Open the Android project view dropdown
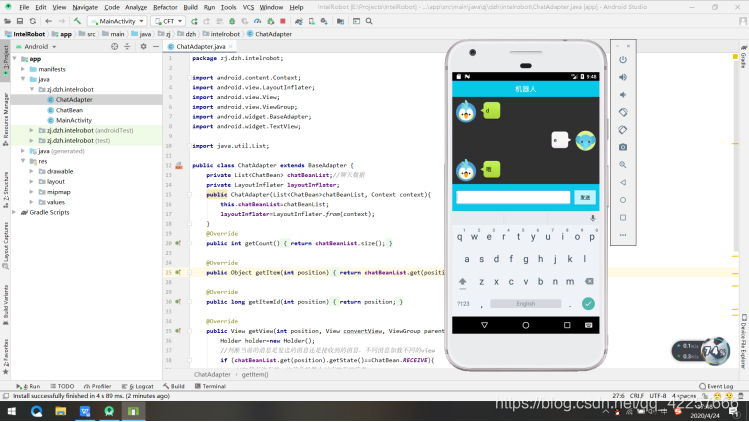The height and width of the screenshot is (422, 749). 36,46
